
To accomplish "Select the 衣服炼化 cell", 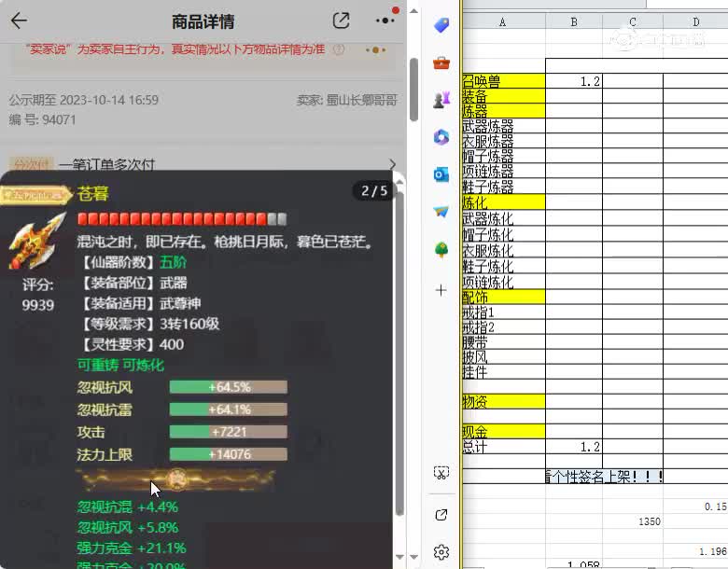I will (503, 250).
